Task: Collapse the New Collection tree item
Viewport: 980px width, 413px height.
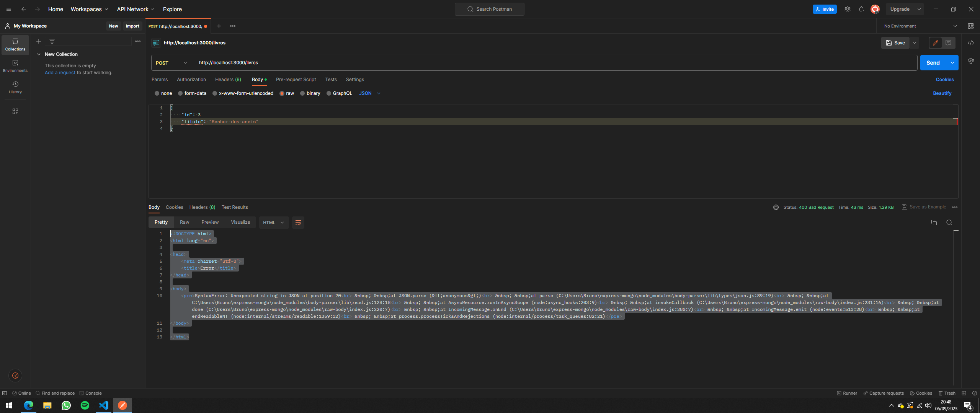Action: click(x=39, y=54)
